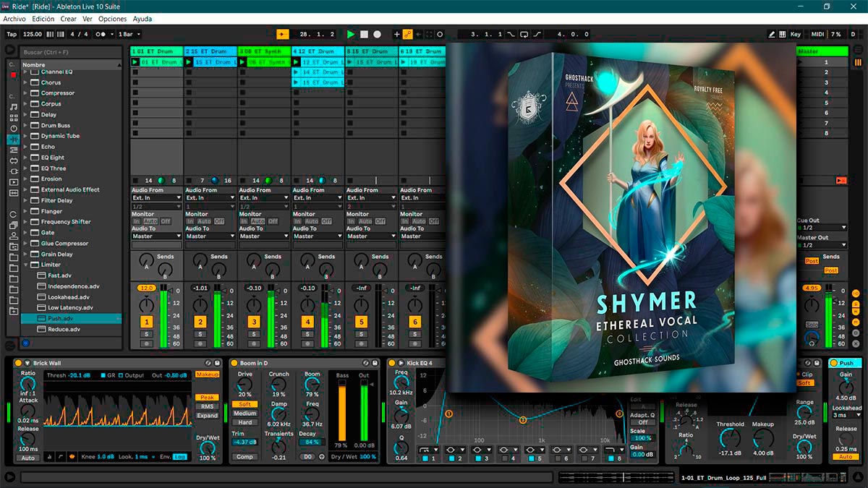The width and height of the screenshot is (868, 488).
Task: Open the Sounds category in browser sidebar
Action: tap(13, 107)
